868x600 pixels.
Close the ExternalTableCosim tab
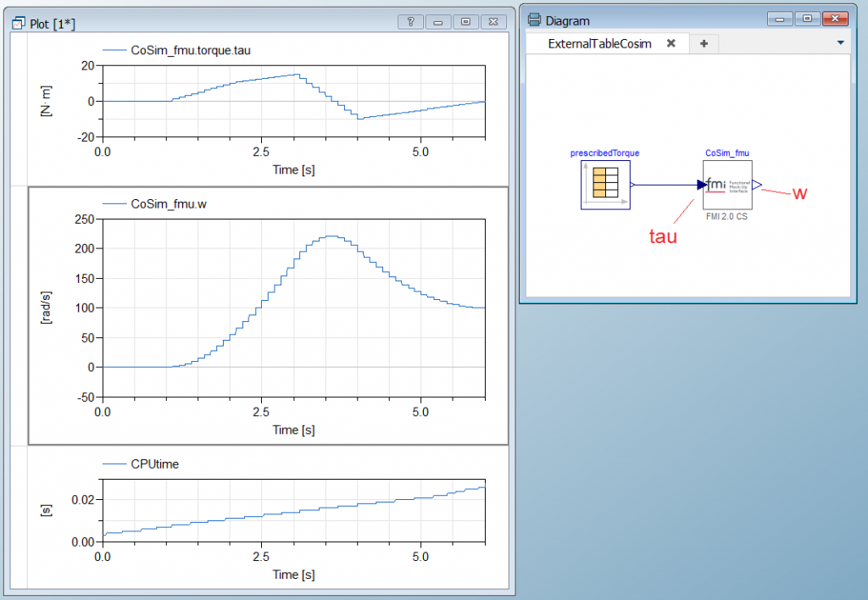click(x=671, y=43)
